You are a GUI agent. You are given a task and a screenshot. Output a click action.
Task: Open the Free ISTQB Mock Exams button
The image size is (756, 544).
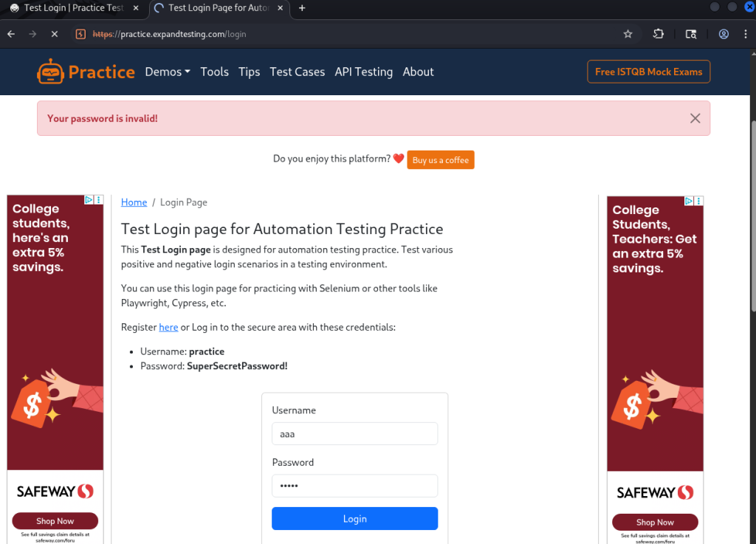pos(648,72)
